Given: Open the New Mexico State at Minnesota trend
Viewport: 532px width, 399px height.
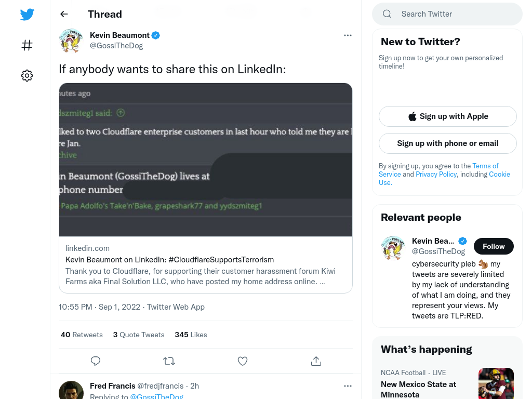Looking at the screenshot, I should point(418,390).
